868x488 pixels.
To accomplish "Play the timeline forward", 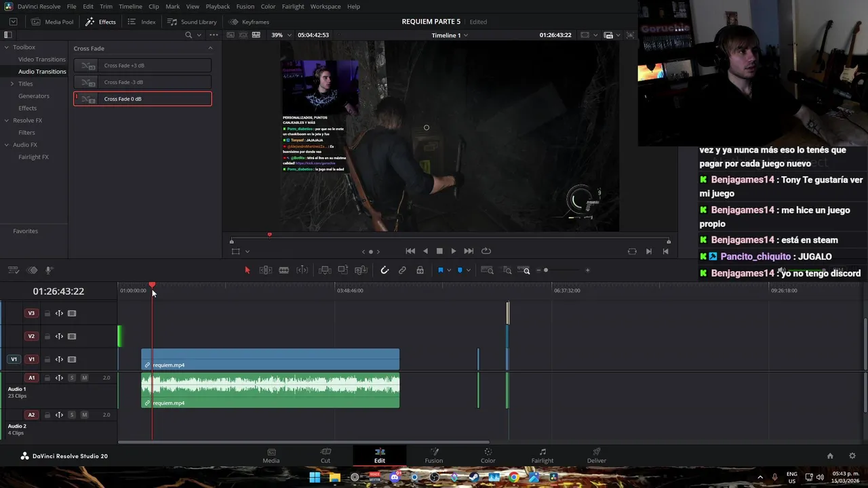I will coord(454,251).
